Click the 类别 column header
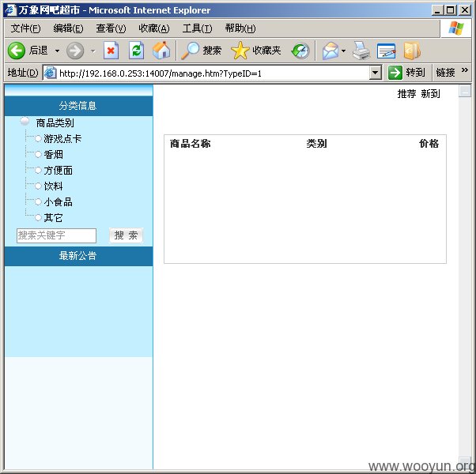 tap(316, 144)
